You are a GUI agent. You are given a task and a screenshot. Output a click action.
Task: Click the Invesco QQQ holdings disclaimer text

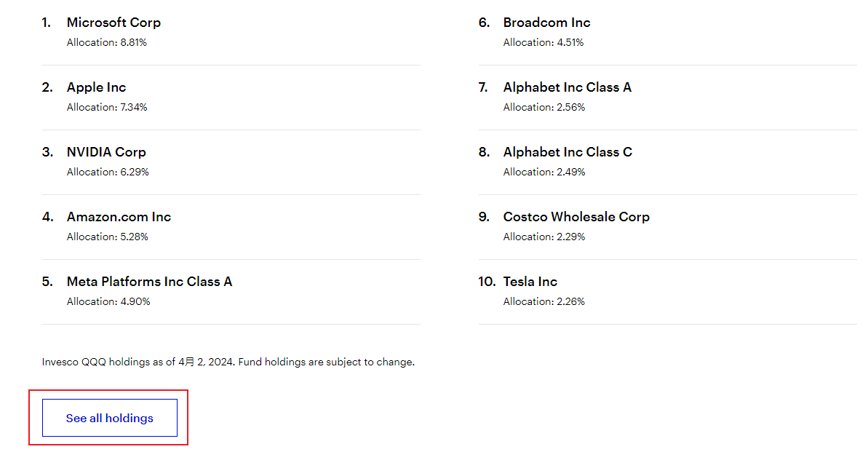(228, 362)
